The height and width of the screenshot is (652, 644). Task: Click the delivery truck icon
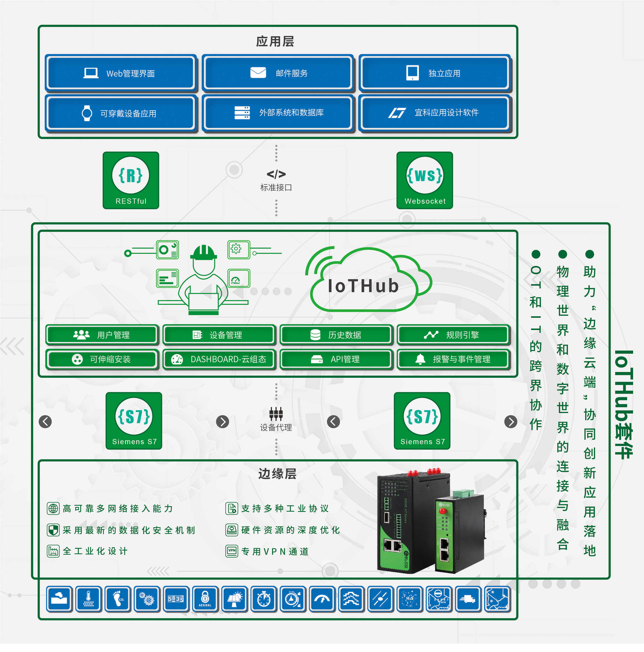click(468, 599)
